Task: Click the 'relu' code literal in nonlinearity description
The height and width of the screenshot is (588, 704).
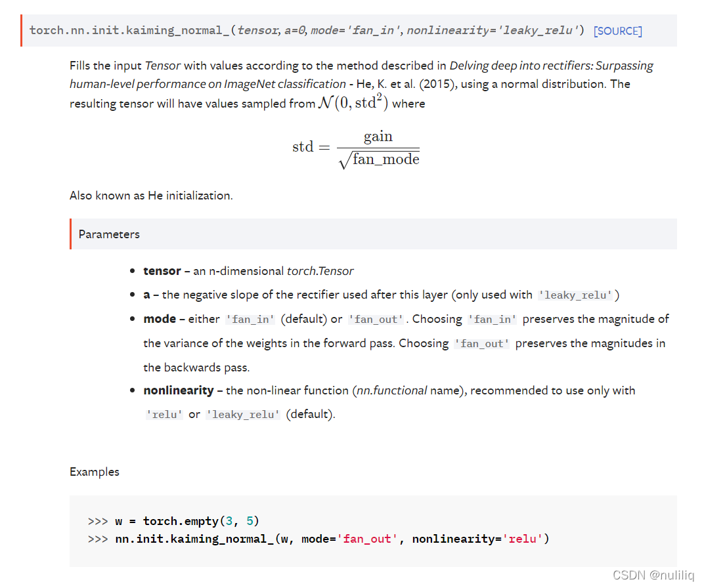Action: (x=164, y=415)
